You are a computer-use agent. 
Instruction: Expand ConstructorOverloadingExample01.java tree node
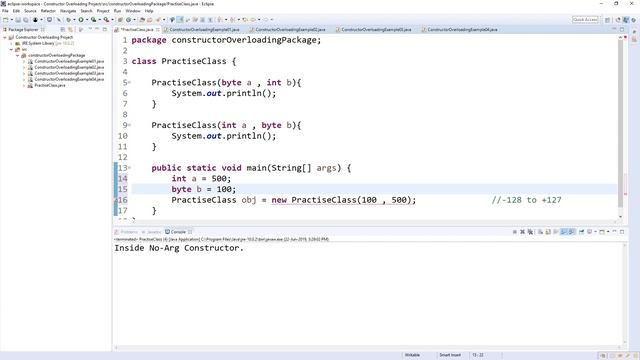coord(24,61)
